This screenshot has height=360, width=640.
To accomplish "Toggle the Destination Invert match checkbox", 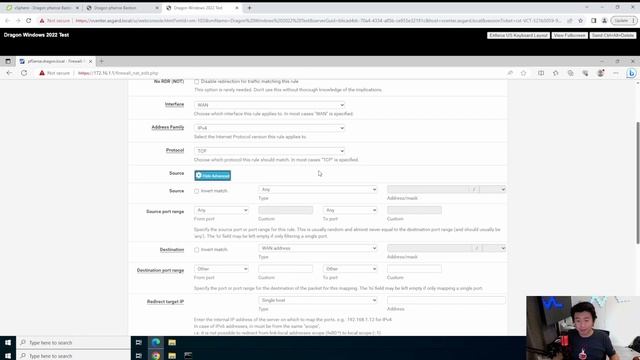I will [197, 250].
